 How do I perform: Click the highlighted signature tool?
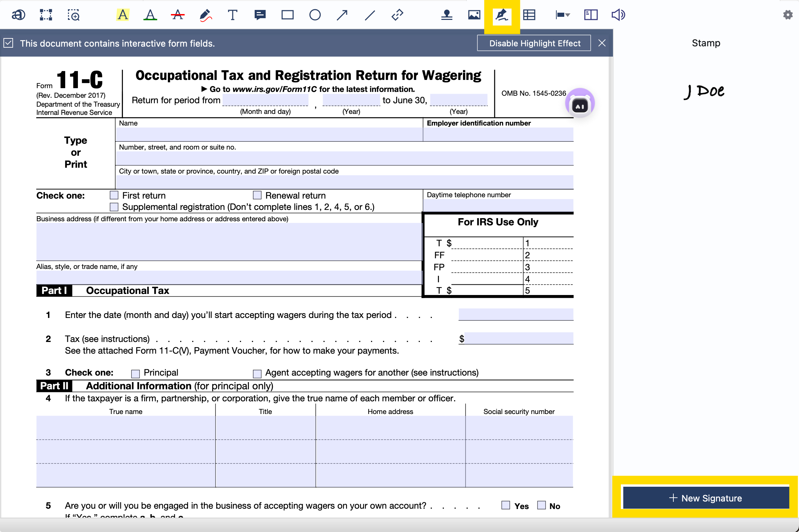point(502,16)
